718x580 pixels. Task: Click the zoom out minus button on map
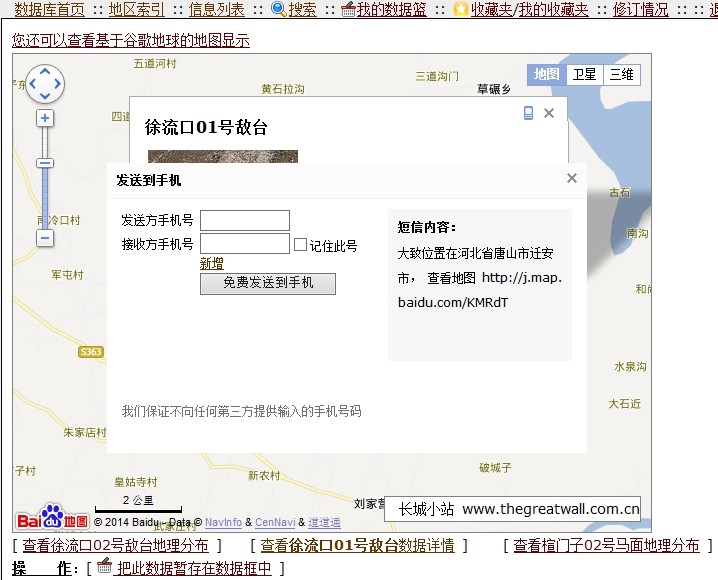tap(45, 238)
